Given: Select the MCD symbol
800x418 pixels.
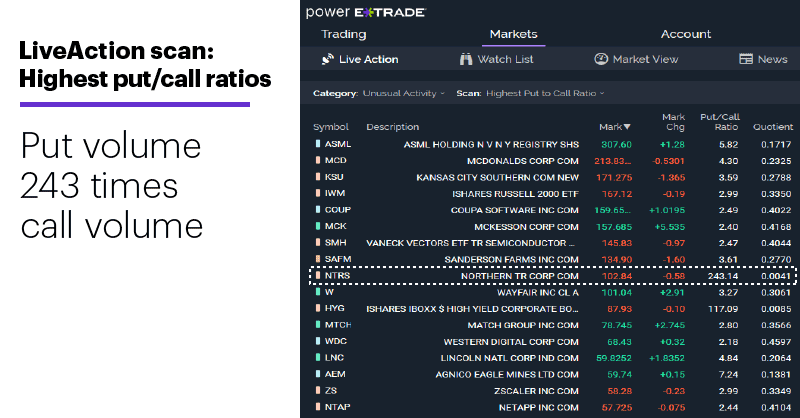Looking at the screenshot, I should (336, 160).
